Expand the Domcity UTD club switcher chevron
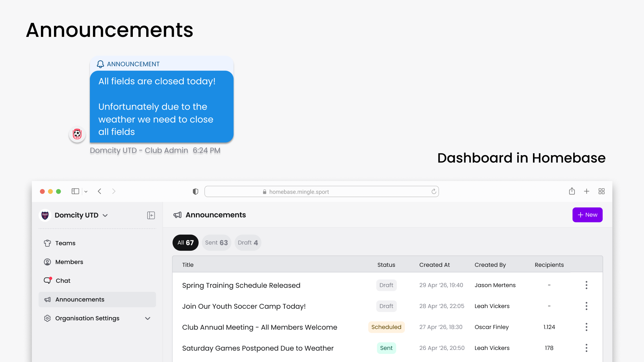The image size is (644, 362). pos(105,216)
